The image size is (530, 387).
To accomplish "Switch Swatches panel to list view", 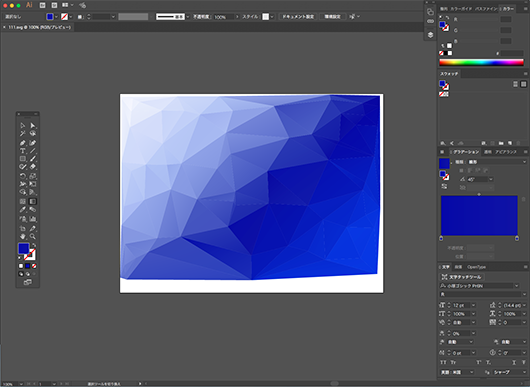I will [x=515, y=84].
